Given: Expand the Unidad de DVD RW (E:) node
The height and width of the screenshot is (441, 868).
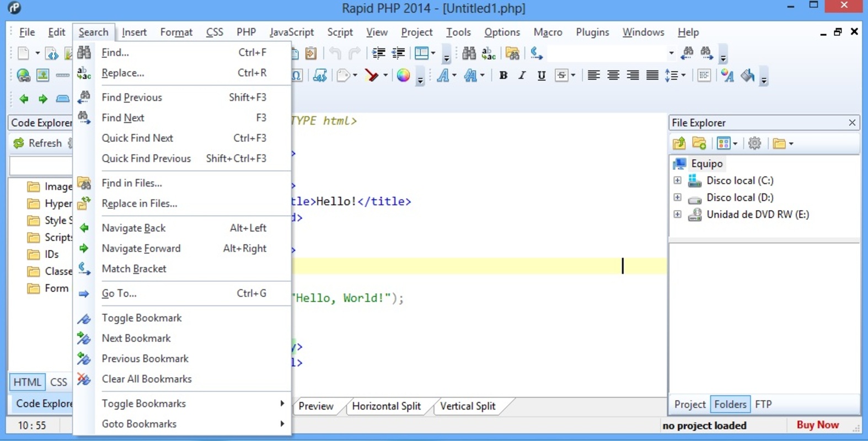Looking at the screenshot, I should pos(677,214).
